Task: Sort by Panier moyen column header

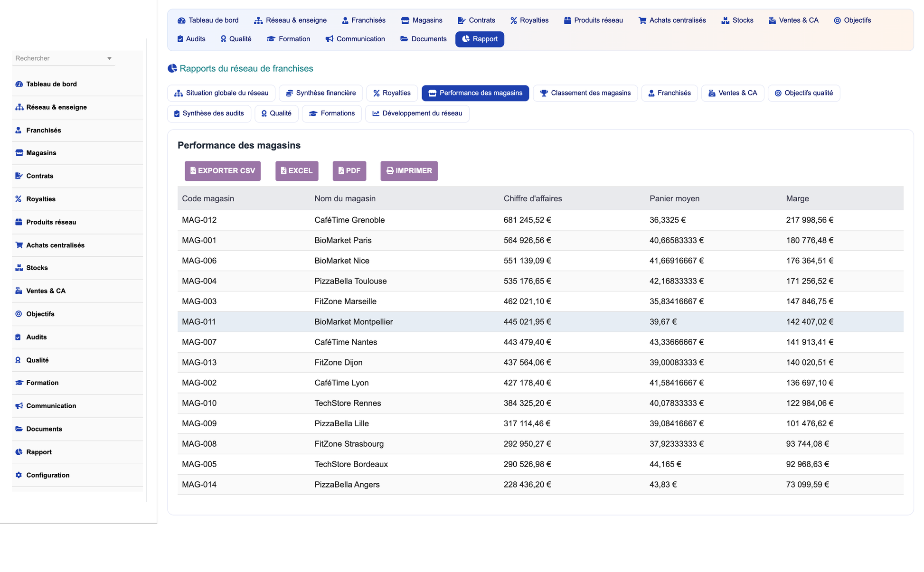Action: [x=674, y=199]
